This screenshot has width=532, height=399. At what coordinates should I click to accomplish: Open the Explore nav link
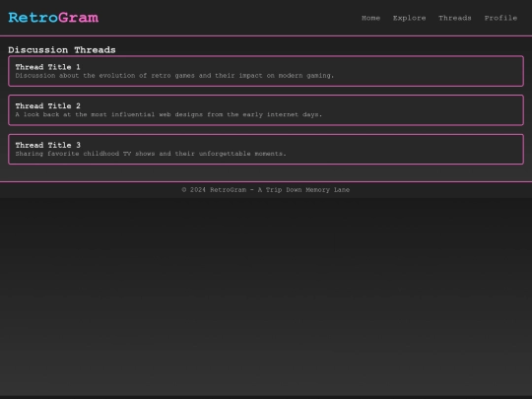(409, 18)
